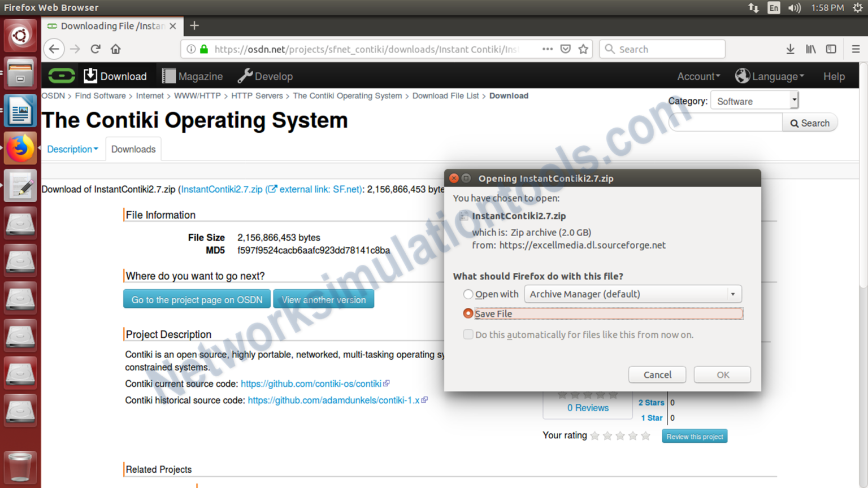The height and width of the screenshot is (488, 868).
Task: Open the browser Downloads arrow icon
Action: click(x=790, y=49)
